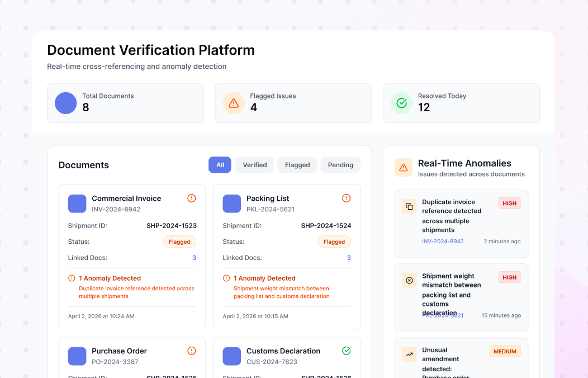Click document number PO-2024-3387
Screen dimensions: 588x378
tap(115, 362)
